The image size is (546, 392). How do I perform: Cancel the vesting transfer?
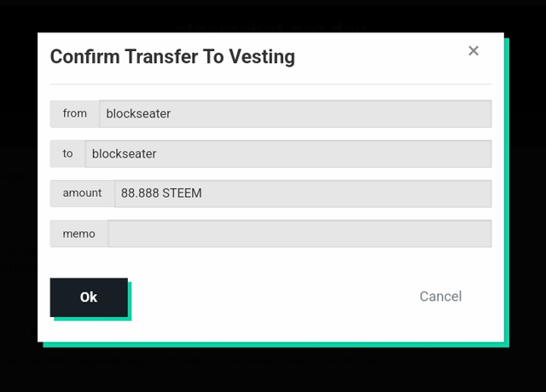[440, 297]
